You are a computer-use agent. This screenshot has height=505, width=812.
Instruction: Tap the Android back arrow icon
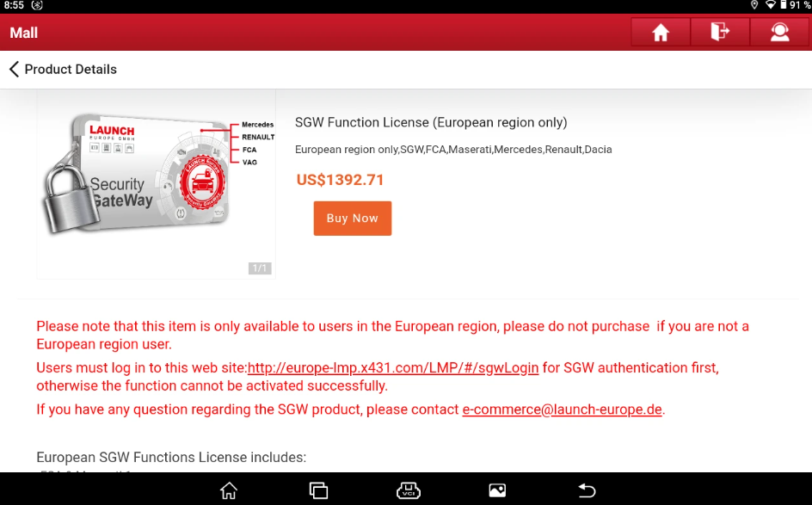click(x=587, y=490)
